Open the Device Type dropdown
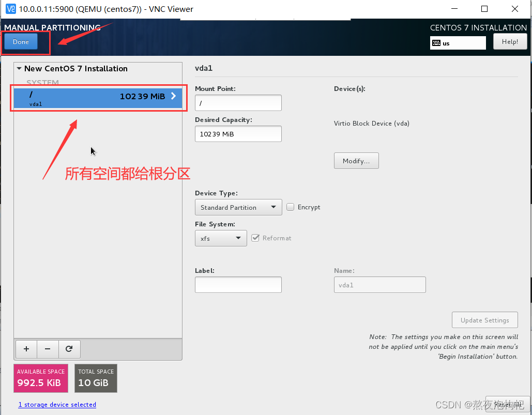The width and height of the screenshot is (532, 415). coord(238,207)
